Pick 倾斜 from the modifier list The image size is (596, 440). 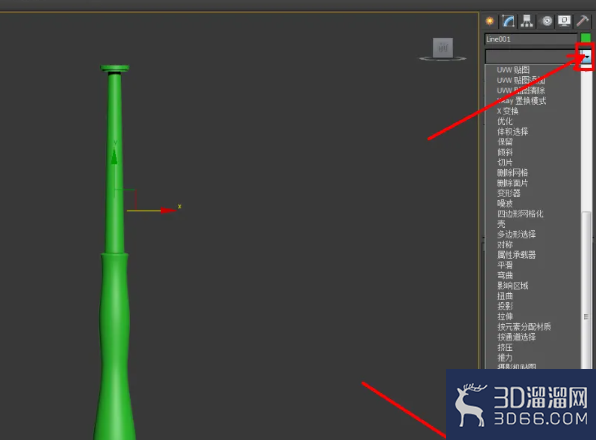(505, 152)
